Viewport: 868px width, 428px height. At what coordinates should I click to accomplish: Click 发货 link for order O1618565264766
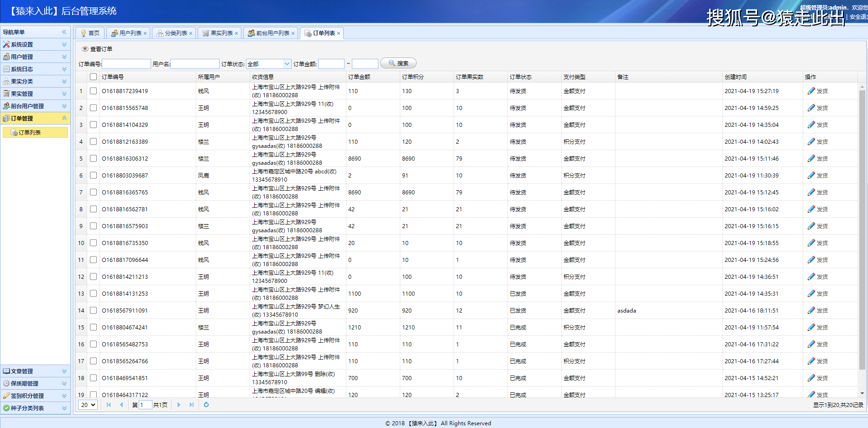[822, 361]
